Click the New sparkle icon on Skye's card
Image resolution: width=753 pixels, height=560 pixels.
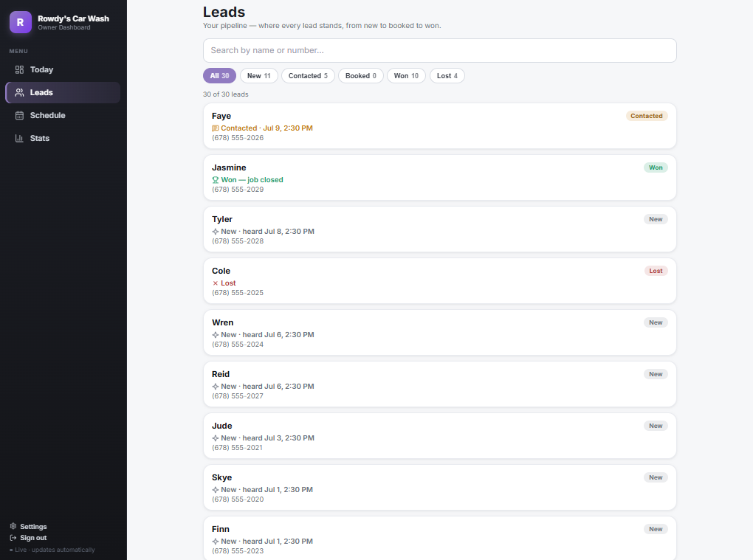(215, 490)
